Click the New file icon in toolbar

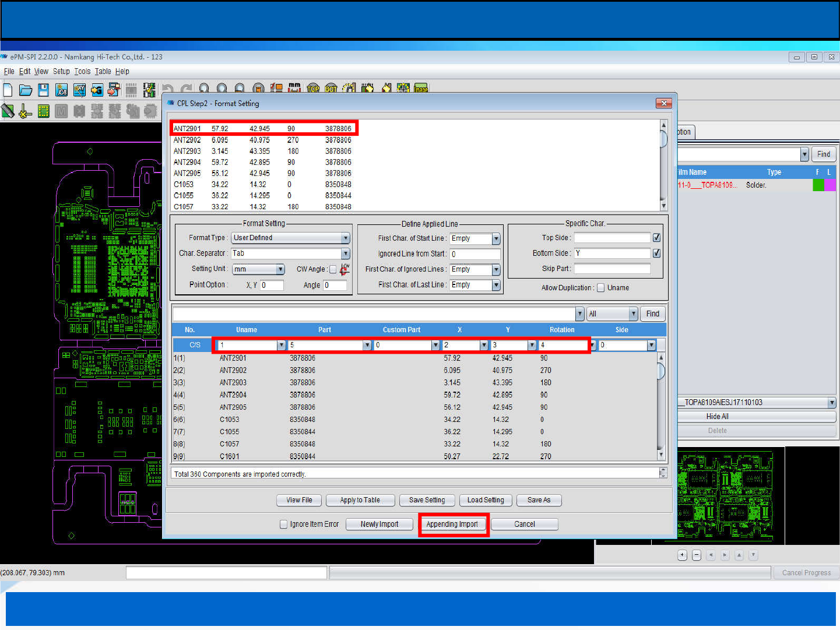(x=8, y=90)
